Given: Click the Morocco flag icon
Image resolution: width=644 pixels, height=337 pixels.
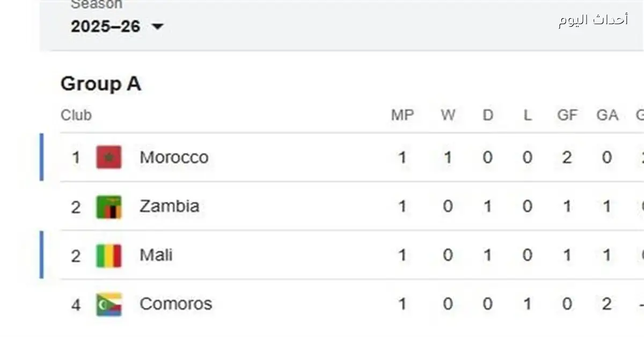Looking at the screenshot, I should pyautogui.click(x=109, y=157).
